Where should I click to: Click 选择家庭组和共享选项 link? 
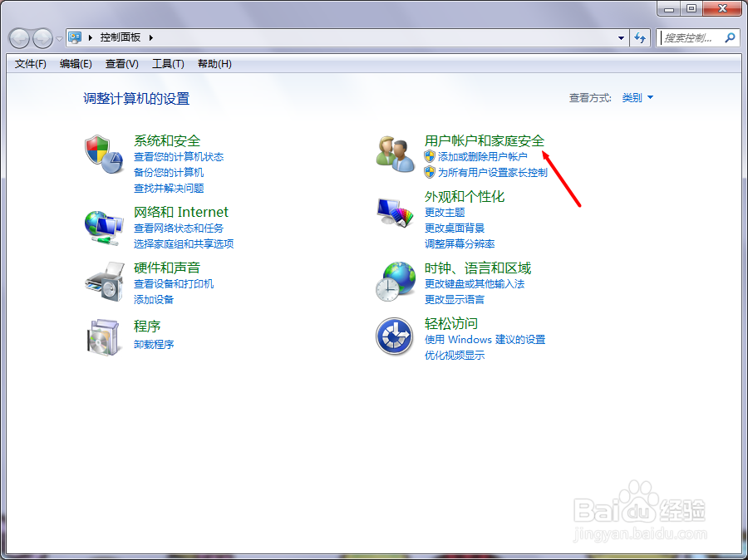click(x=184, y=243)
